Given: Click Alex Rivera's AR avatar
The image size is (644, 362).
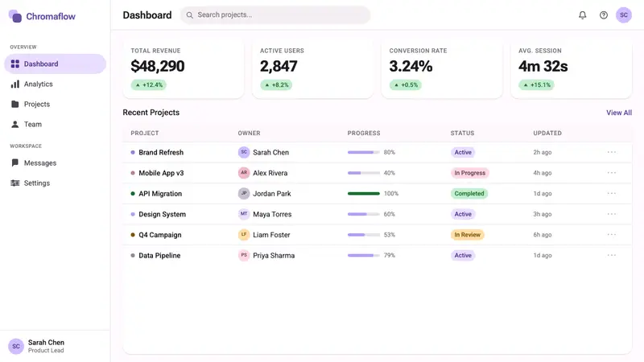Looking at the screenshot, I should pyautogui.click(x=244, y=173).
